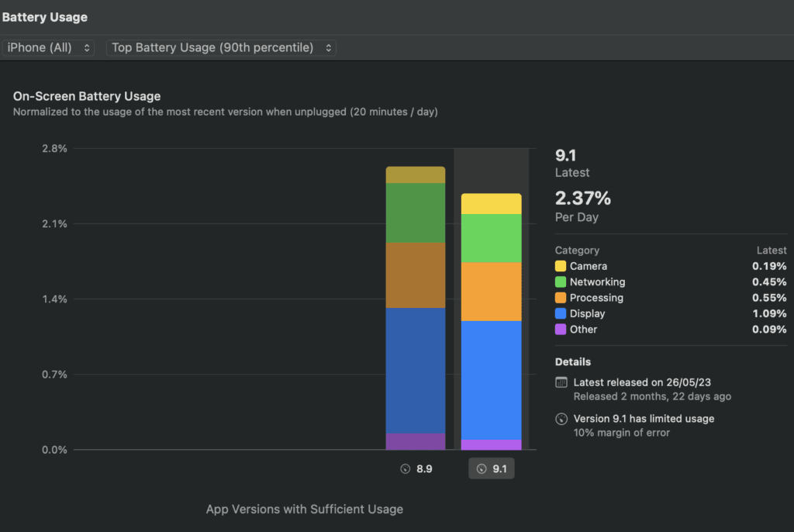Click the limited usage gauge icon in Details
This screenshot has width=794, height=532.
point(561,419)
